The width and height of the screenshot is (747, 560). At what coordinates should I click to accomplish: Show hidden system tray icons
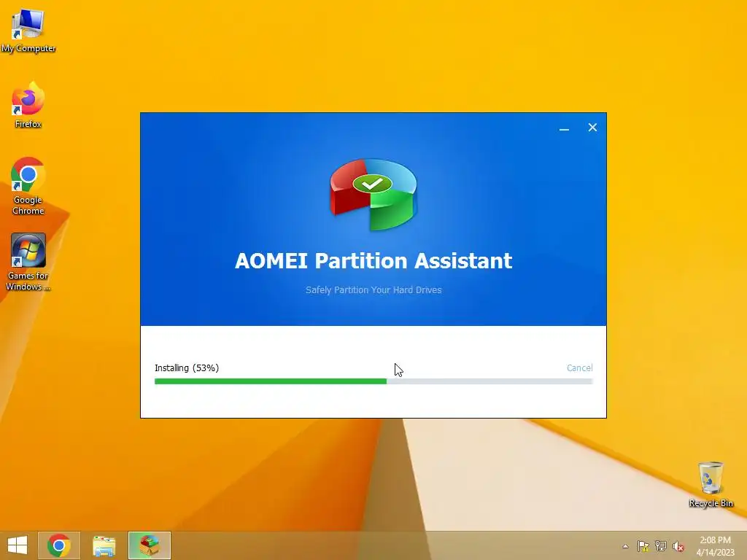(625, 546)
